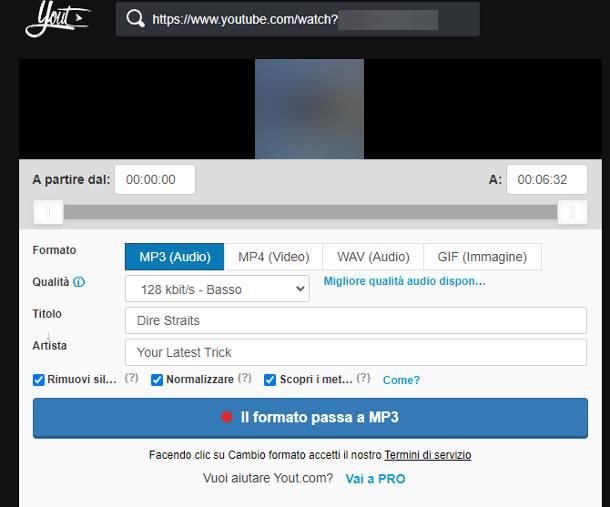Select the WAV (Audio) format tab
The height and width of the screenshot is (507, 610).
(x=373, y=257)
